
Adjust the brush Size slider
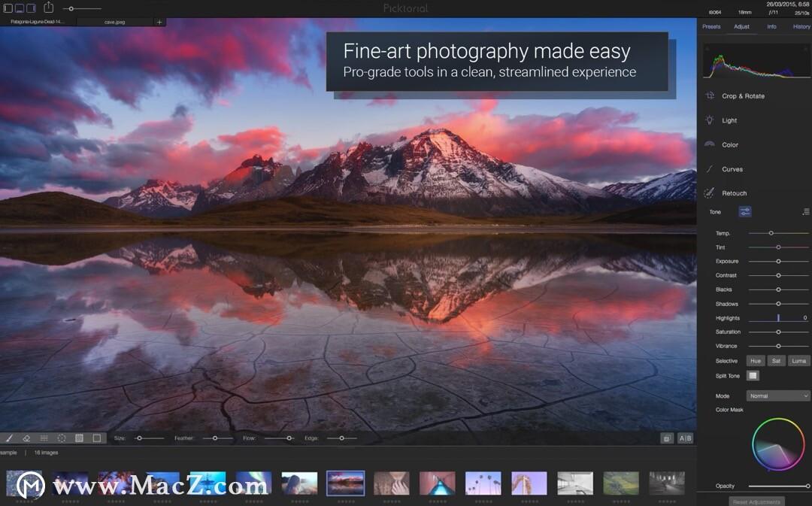tap(149, 438)
